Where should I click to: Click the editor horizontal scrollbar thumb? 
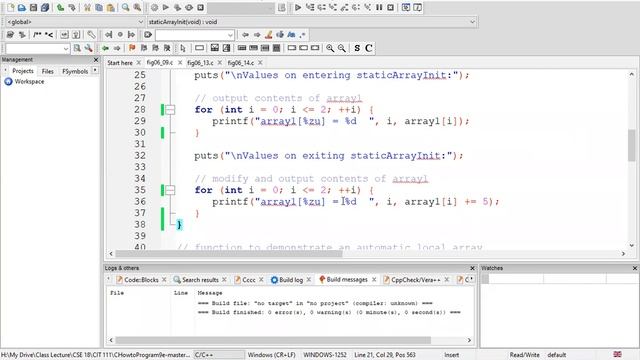pos(229,253)
